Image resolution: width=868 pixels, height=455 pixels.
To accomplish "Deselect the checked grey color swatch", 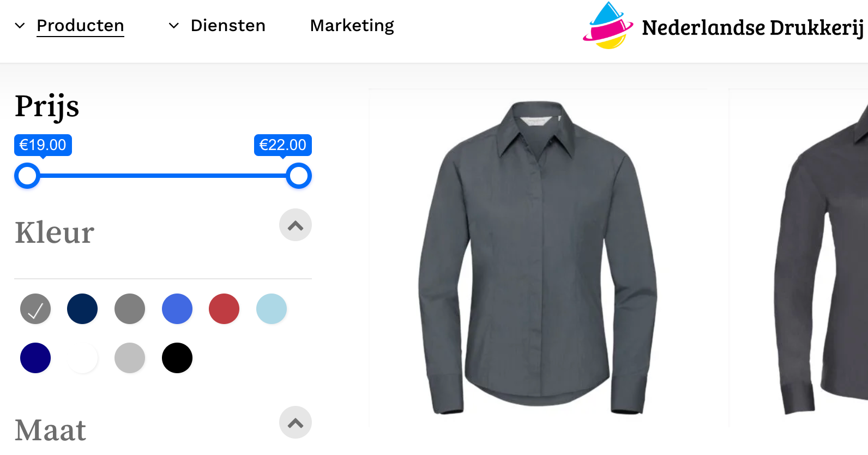I will 35,309.
